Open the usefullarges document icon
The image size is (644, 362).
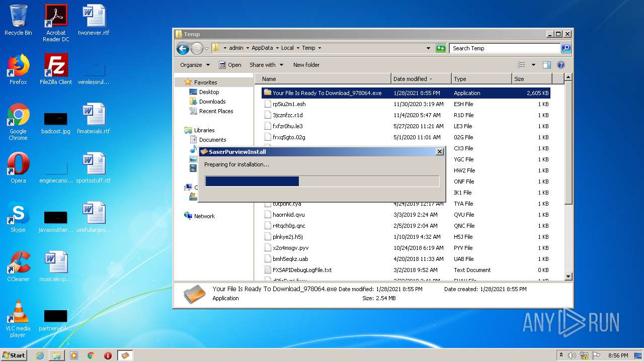tap(94, 217)
